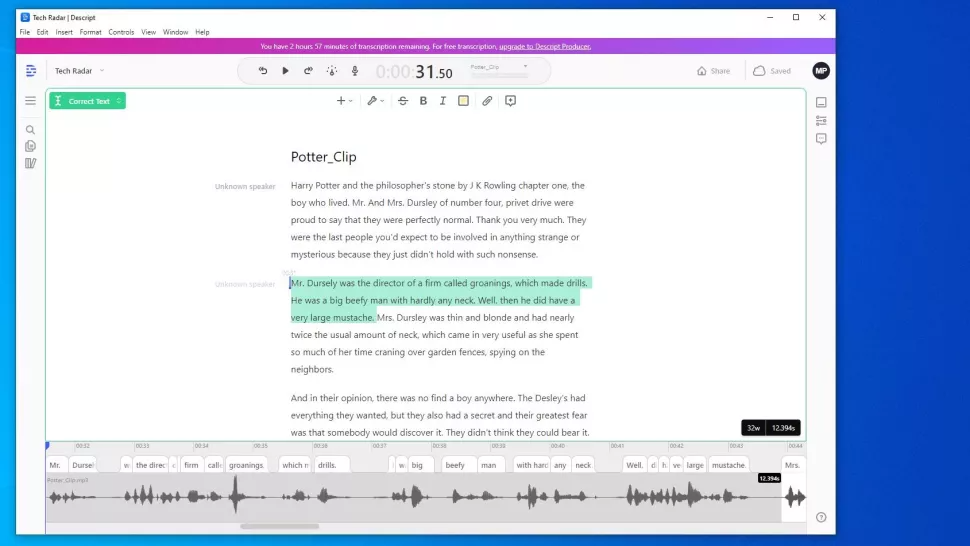
Task: Redo with the redo arrow icon
Action: (308, 70)
